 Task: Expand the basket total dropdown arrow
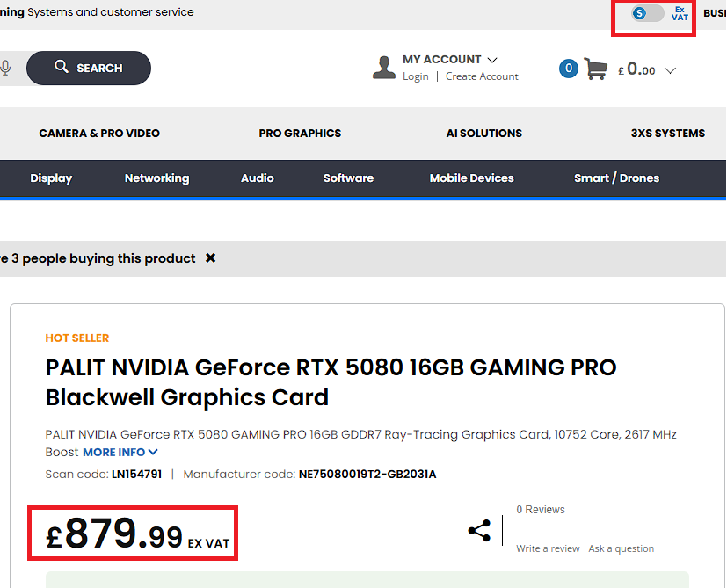pyautogui.click(x=670, y=70)
